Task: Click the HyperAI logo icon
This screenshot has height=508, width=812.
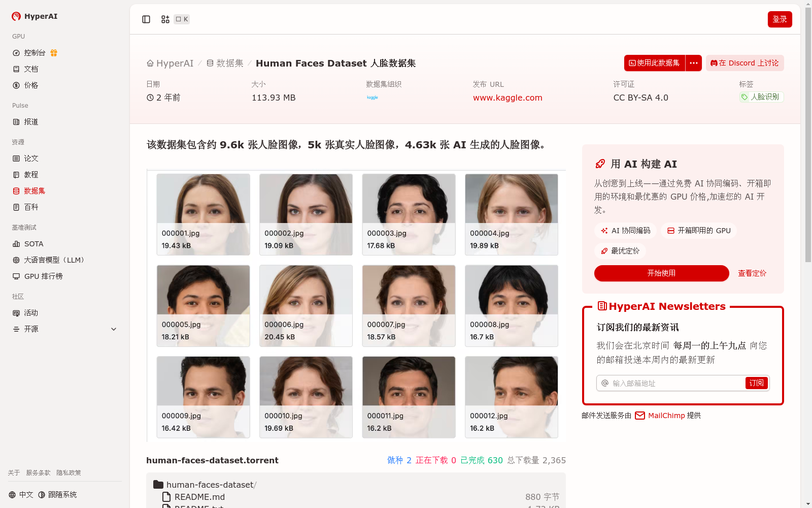Action: 16,16
